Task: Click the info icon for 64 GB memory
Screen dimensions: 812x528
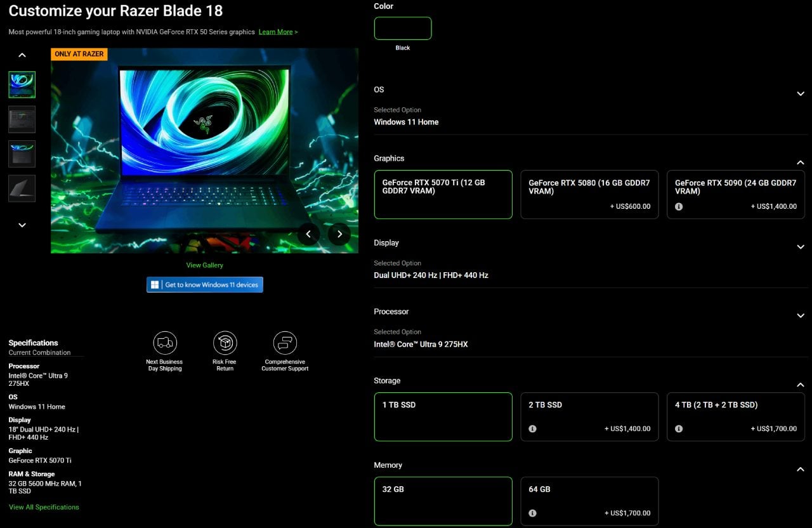Action: pos(533,512)
